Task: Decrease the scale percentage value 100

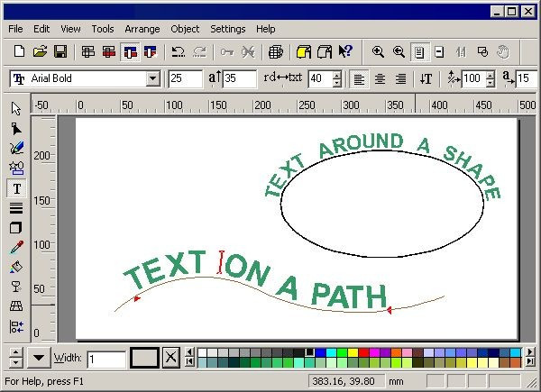Action: pyautogui.click(x=490, y=83)
